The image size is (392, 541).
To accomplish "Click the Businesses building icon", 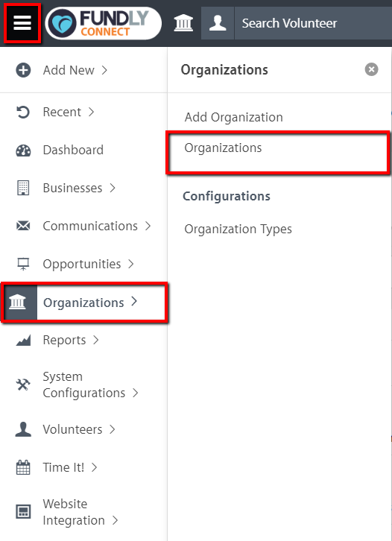I will (23, 188).
